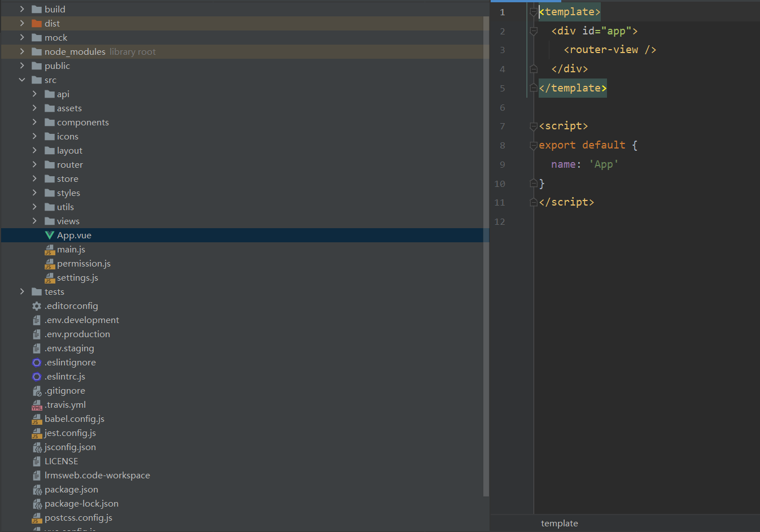
Task: Select the tests folder name
Action: click(54, 292)
